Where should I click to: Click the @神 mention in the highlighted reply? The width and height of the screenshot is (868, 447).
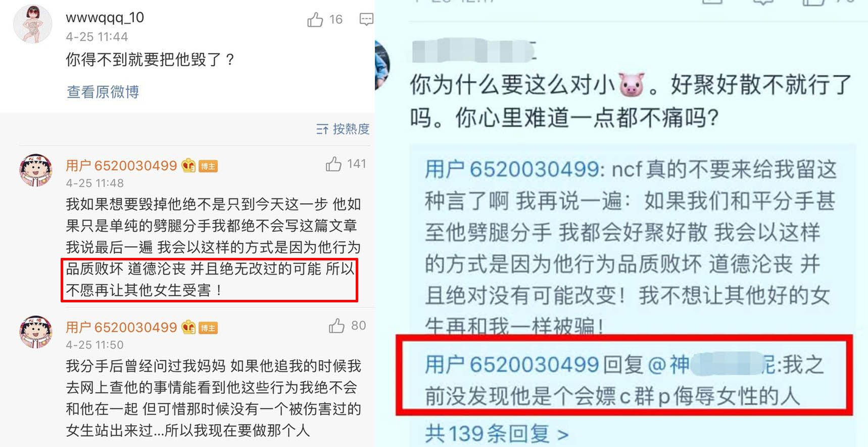pyautogui.click(x=668, y=365)
